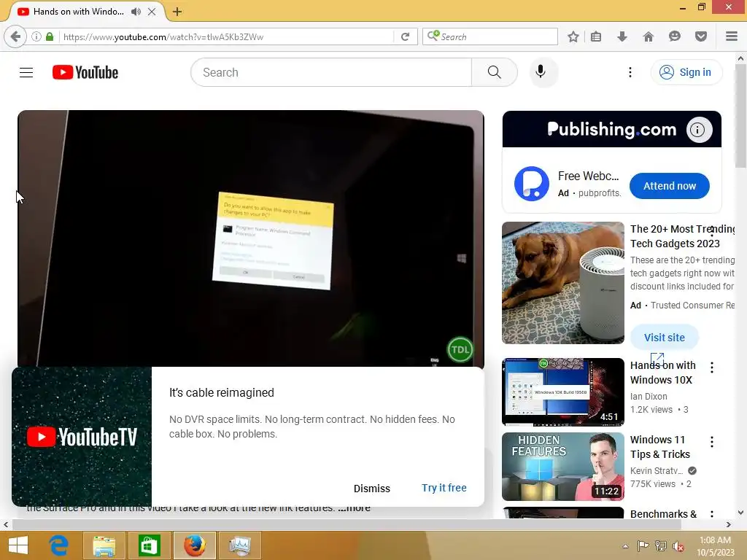
Task: Click the YouTube TV promo image
Action: (x=82, y=437)
